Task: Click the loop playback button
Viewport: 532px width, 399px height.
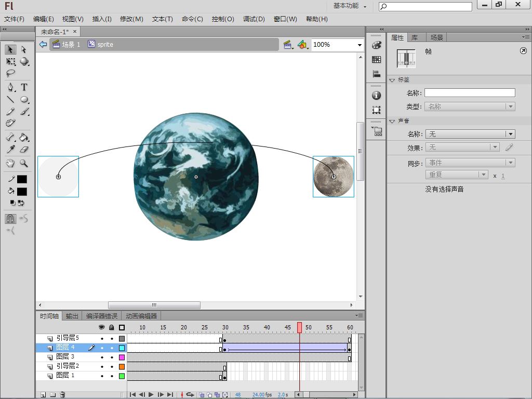Action: [190, 394]
